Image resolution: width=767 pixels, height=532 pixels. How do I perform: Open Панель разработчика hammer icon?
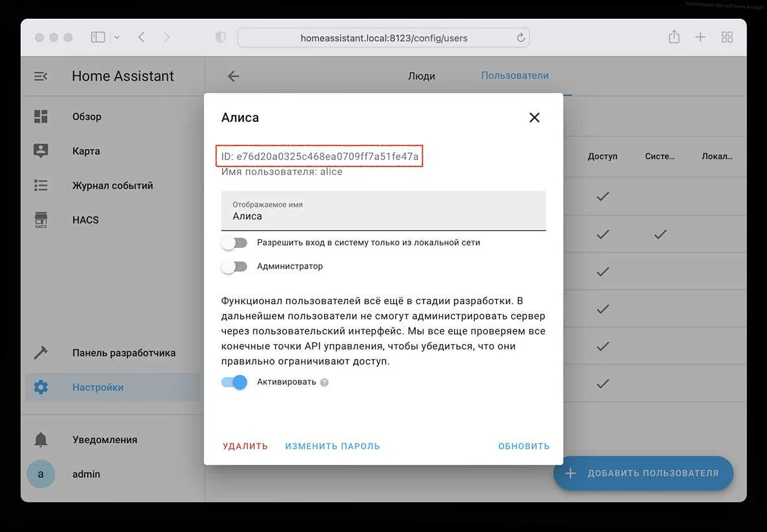coord(41,353)
